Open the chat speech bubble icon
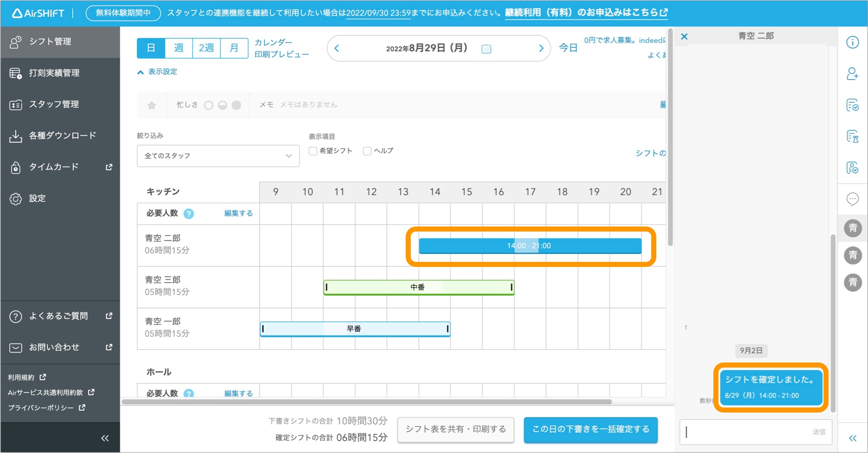 [x=852, y=199]
